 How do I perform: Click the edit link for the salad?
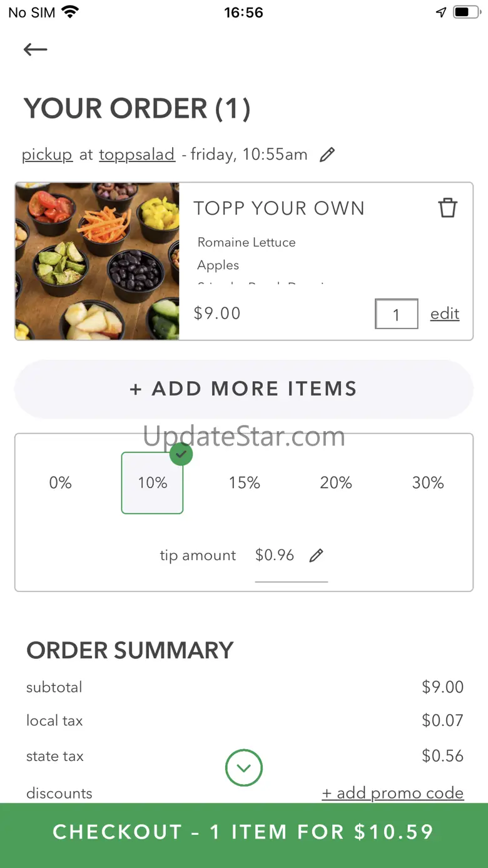[x=445, y=314]
